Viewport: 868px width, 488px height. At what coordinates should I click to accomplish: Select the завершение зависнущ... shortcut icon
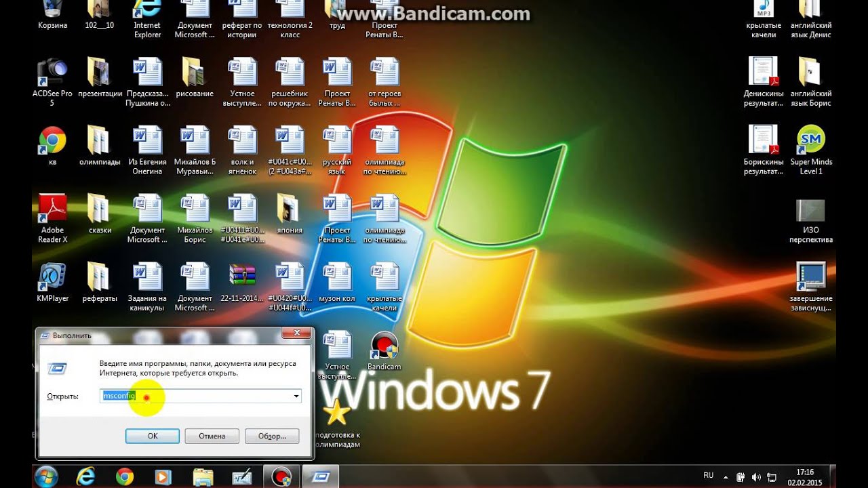click(811, 287)
